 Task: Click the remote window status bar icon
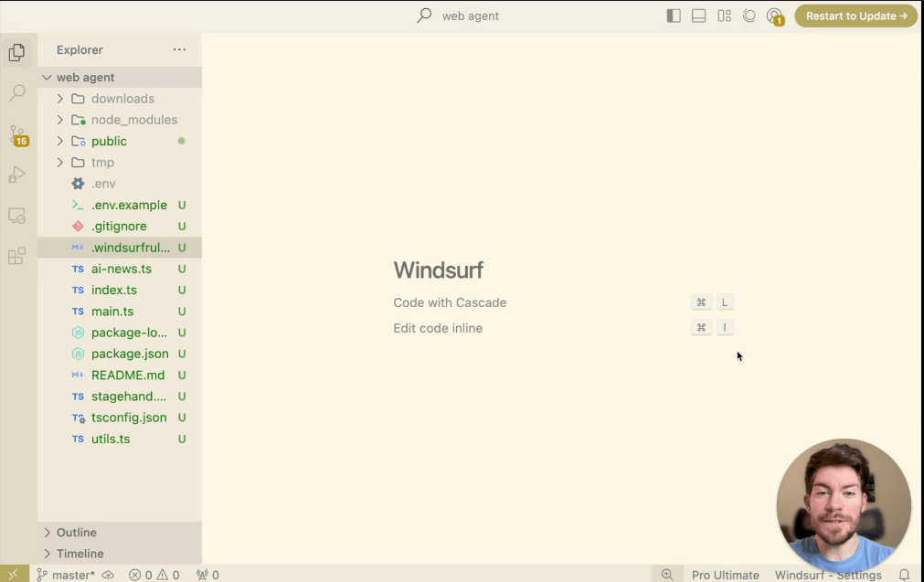point(14,575)
